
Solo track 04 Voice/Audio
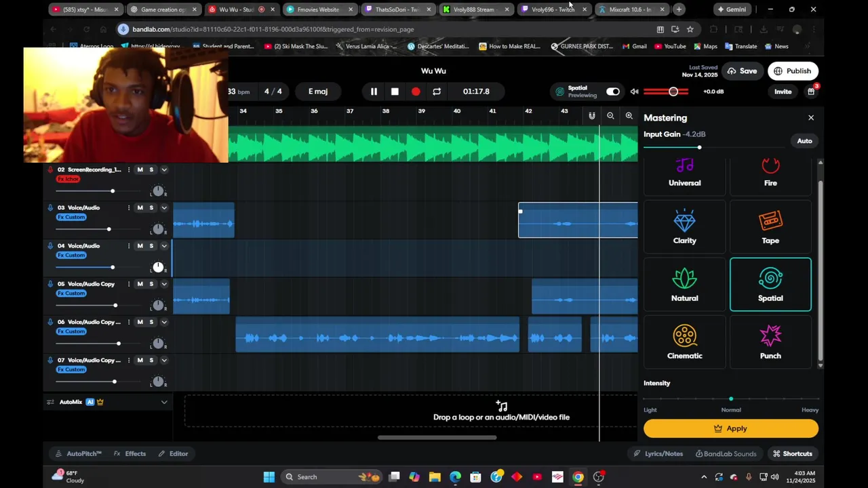click(x=151, y=245)
